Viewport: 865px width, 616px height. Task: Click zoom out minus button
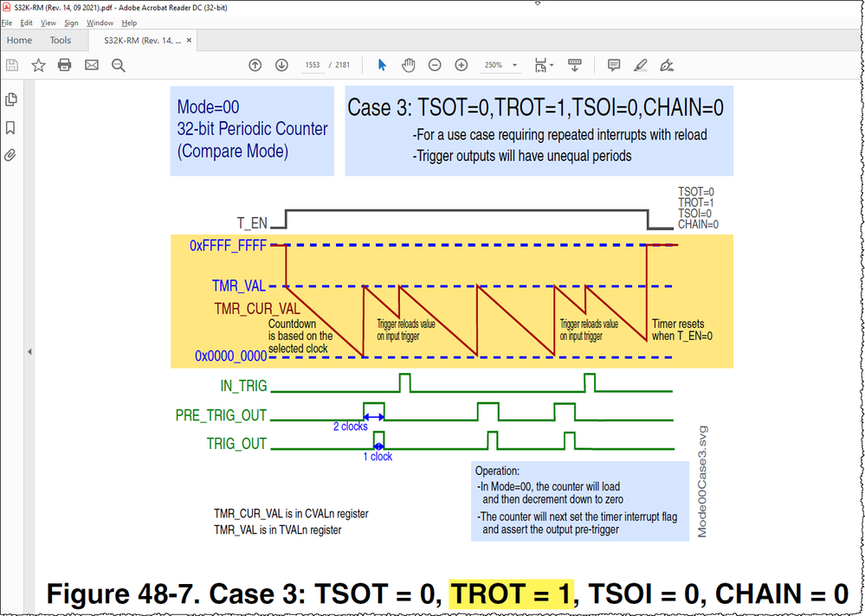point(434,65)
